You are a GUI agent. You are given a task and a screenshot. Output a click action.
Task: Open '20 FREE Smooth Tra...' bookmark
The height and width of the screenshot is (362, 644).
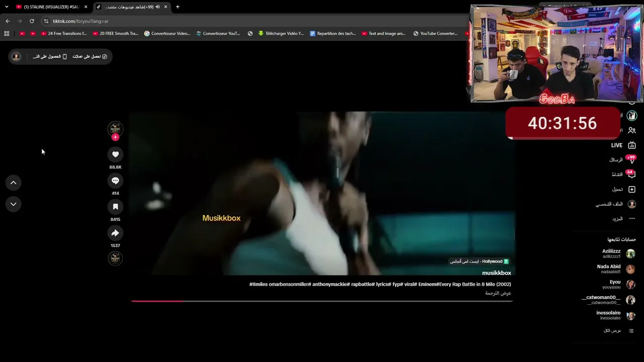(115, 34)
